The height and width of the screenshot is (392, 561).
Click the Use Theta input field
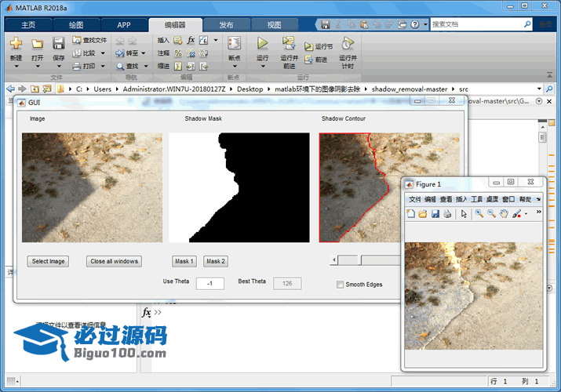coord(210,283)
